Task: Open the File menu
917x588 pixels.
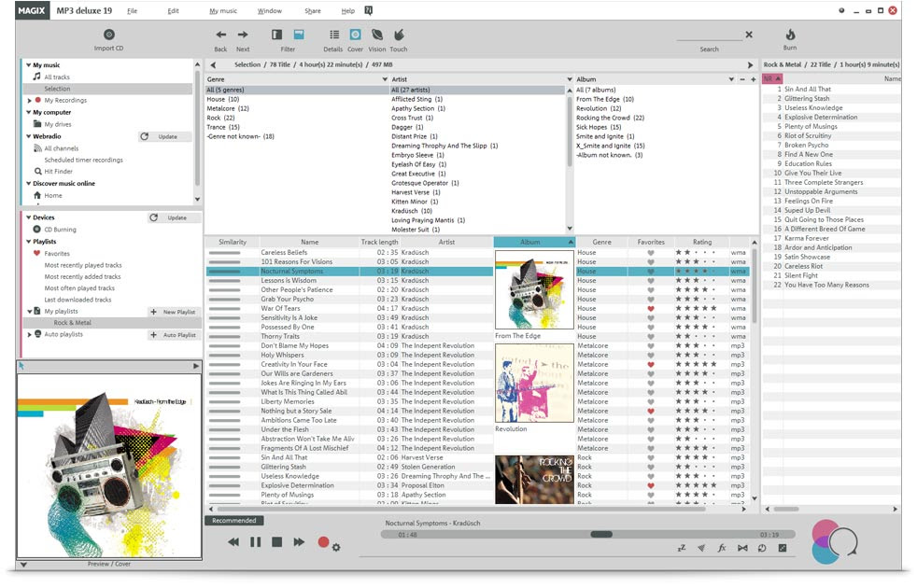Action: pos(133,11)
